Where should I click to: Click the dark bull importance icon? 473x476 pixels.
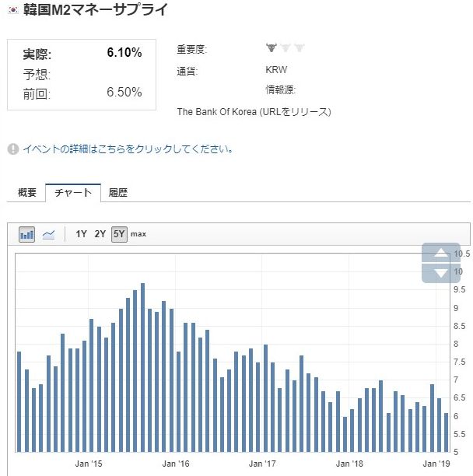(x=272, y=48)
